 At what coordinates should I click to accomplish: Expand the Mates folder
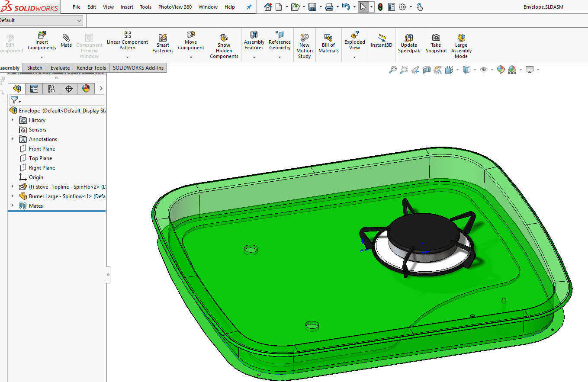click(x=12, y=205)
